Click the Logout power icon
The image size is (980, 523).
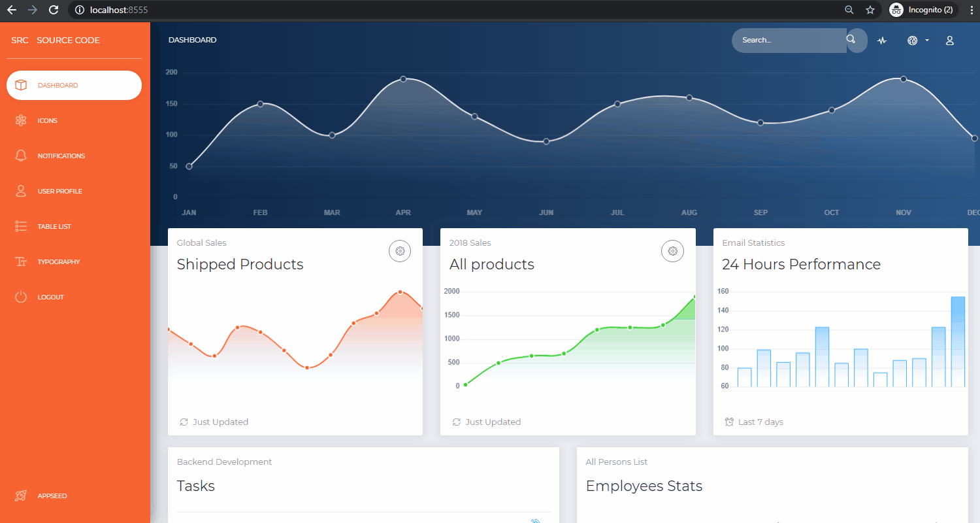20,297
